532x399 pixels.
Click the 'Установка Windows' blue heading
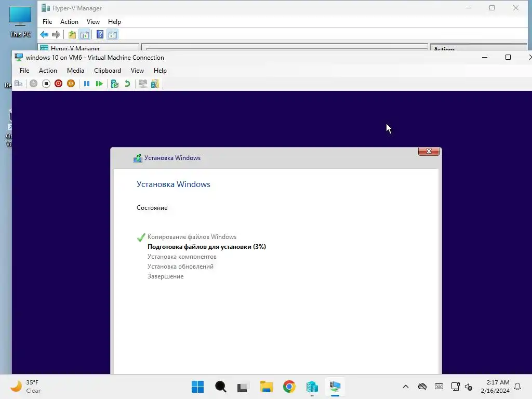pos(174,184)
